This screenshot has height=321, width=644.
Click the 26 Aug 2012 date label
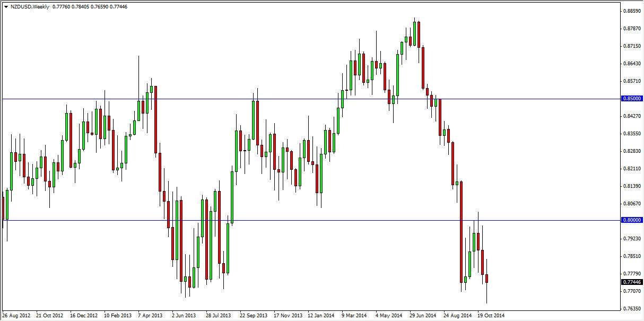(16, 315)
